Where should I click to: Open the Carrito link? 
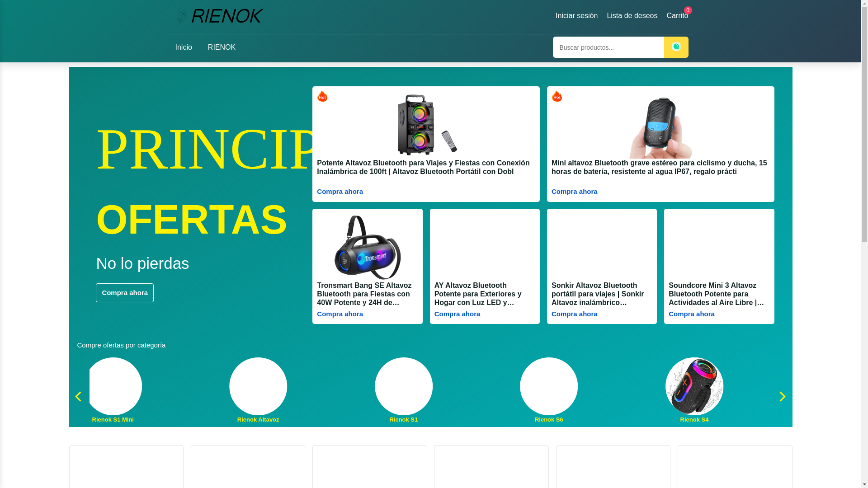677,16
